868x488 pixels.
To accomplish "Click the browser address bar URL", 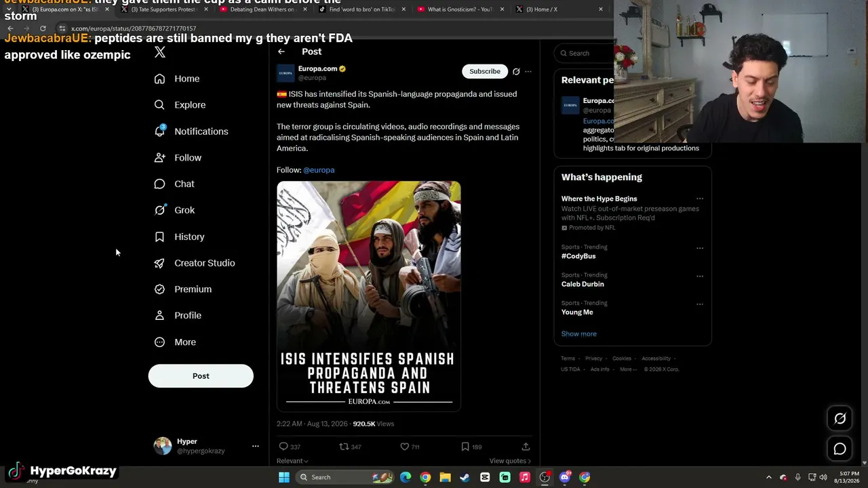I will (x=134, y=28).
